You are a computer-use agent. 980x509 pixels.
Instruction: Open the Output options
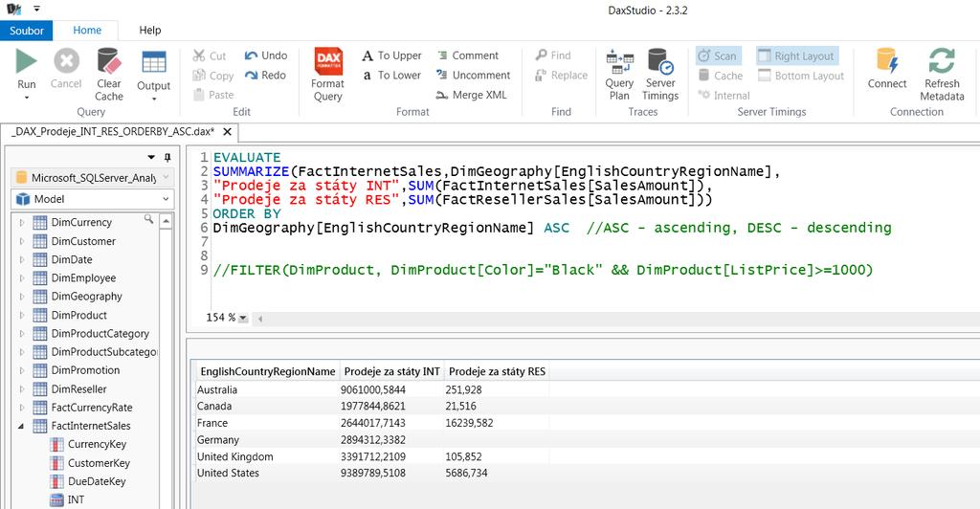coord(153,75)
